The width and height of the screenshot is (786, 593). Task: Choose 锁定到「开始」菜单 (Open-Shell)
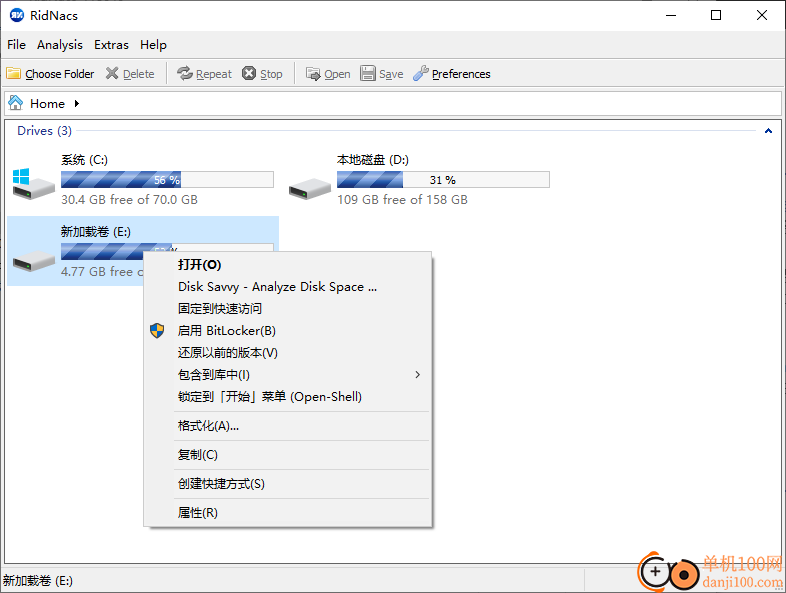[288, 397]
